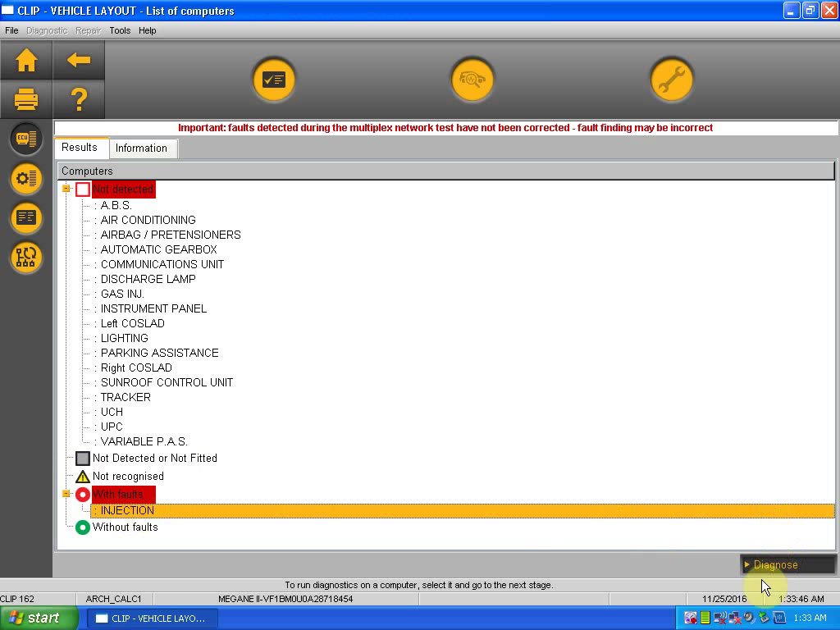The height and width of the screenshot is (630, 840).
Task: Click the wrench repair icon in top toolbar
Action: 672,80
